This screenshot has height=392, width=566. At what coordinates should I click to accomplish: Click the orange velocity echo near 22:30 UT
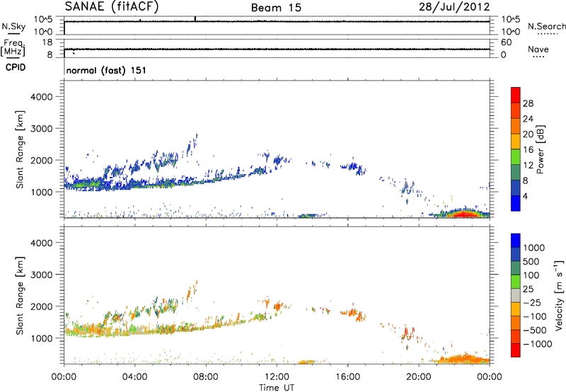463,359
